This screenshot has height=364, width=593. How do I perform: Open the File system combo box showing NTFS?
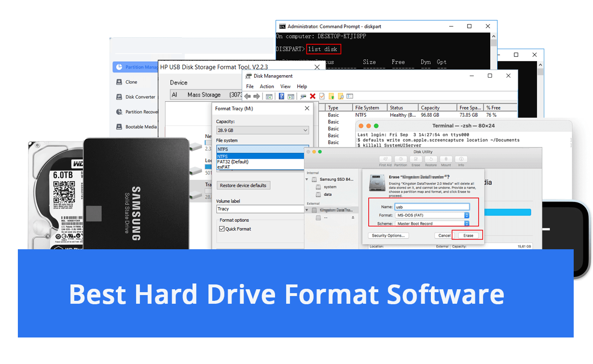[262, 149]
